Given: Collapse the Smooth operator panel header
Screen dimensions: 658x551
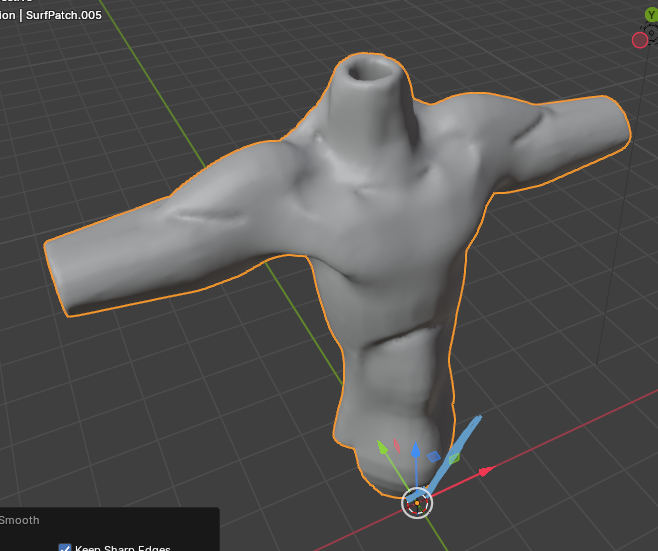Looking at the screenshot, I should coord(20,520).
